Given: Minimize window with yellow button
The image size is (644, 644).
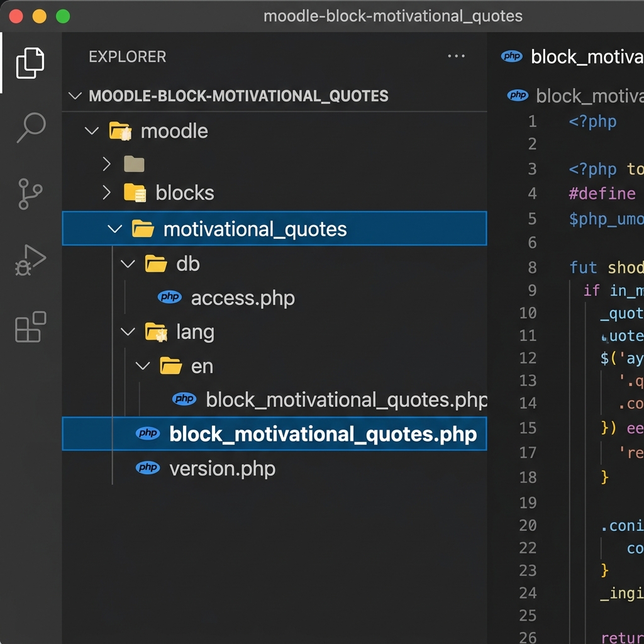Looking at the screenshot, I should 40,16.
